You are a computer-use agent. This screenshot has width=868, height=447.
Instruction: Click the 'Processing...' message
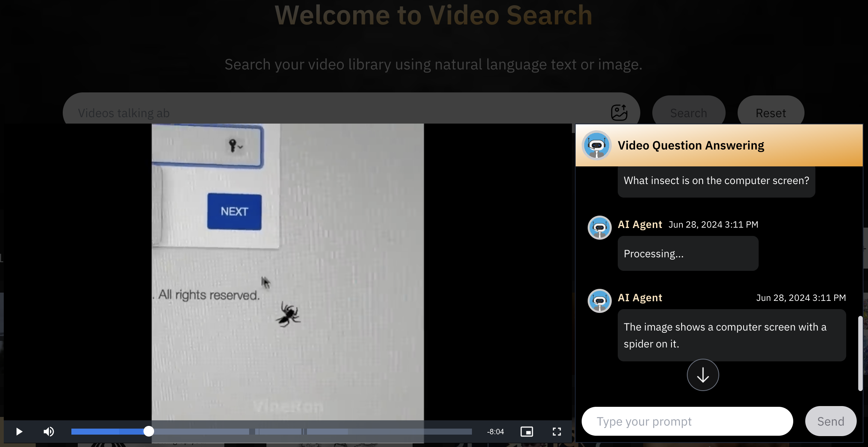click(x=688, y=254)
